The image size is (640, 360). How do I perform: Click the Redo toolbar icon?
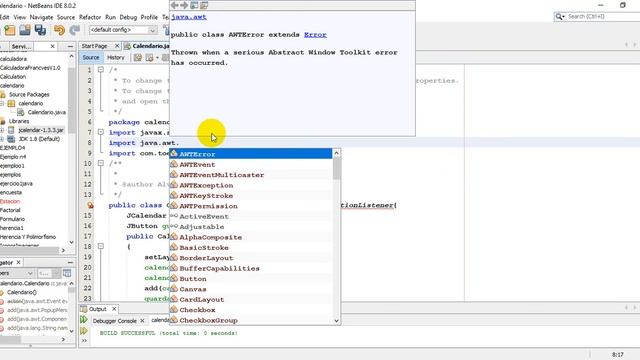coord(74,30)
